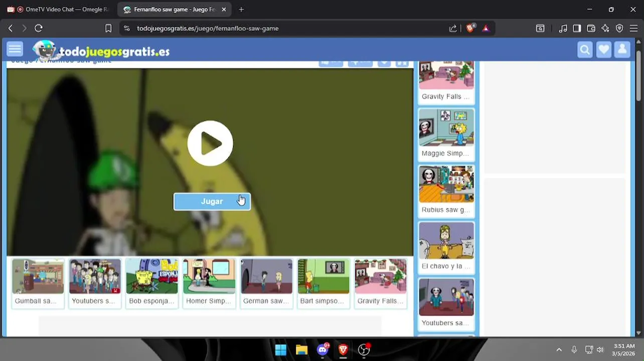Toggle the browser sidebar panel
Image resolution: width=644 pixels, height=361 pixels.
click(577, 29)
